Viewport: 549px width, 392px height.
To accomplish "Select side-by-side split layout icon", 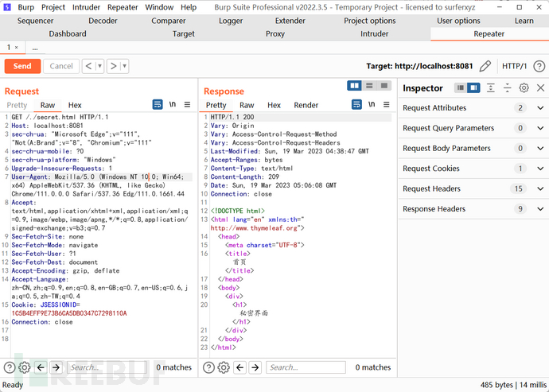I will 354,85.
